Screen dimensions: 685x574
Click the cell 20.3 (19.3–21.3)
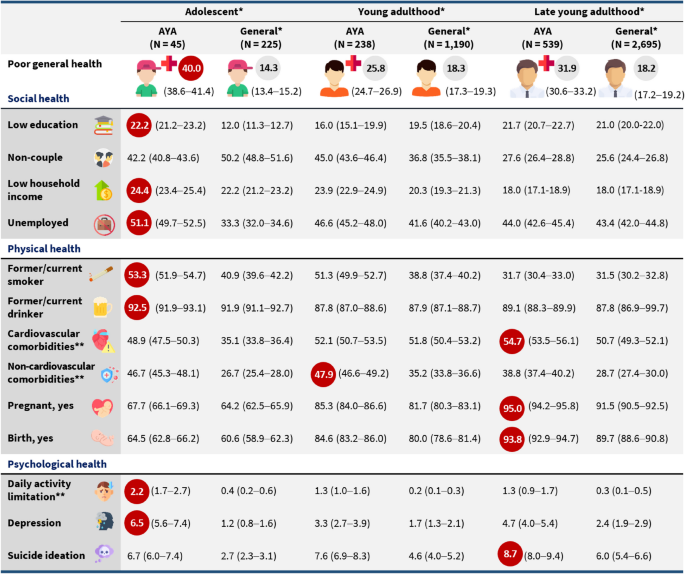445,190
